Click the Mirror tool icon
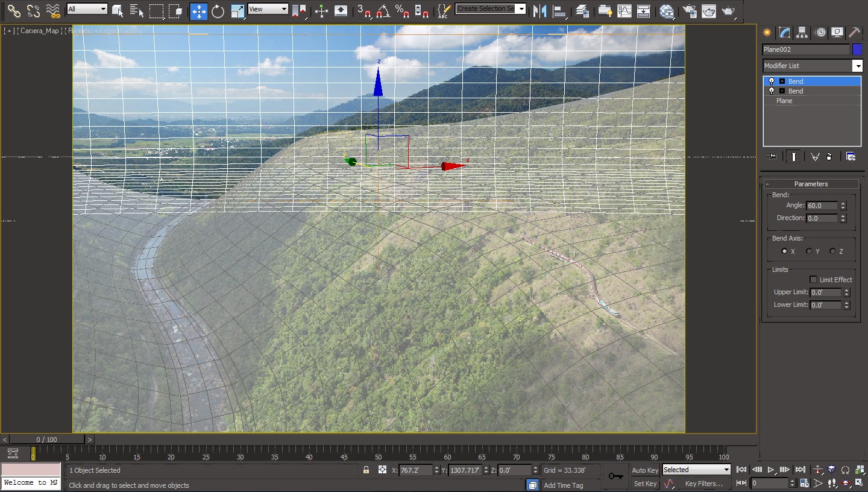The width and height of the screenshot is (868, 492). [540, 11]
